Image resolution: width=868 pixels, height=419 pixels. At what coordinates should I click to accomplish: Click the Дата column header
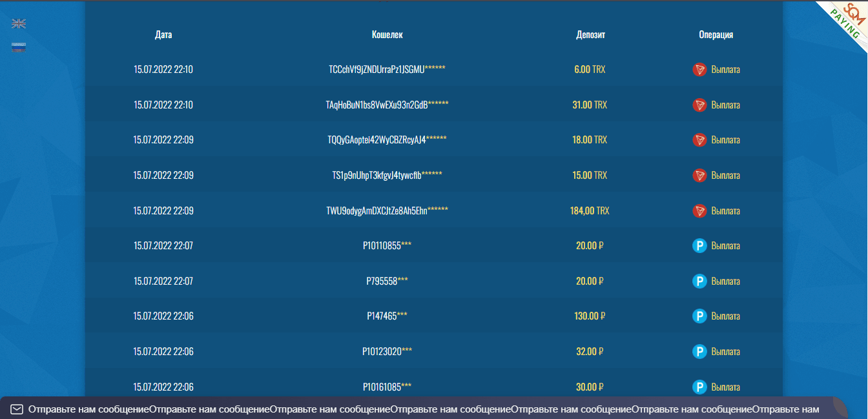[163, 35]
